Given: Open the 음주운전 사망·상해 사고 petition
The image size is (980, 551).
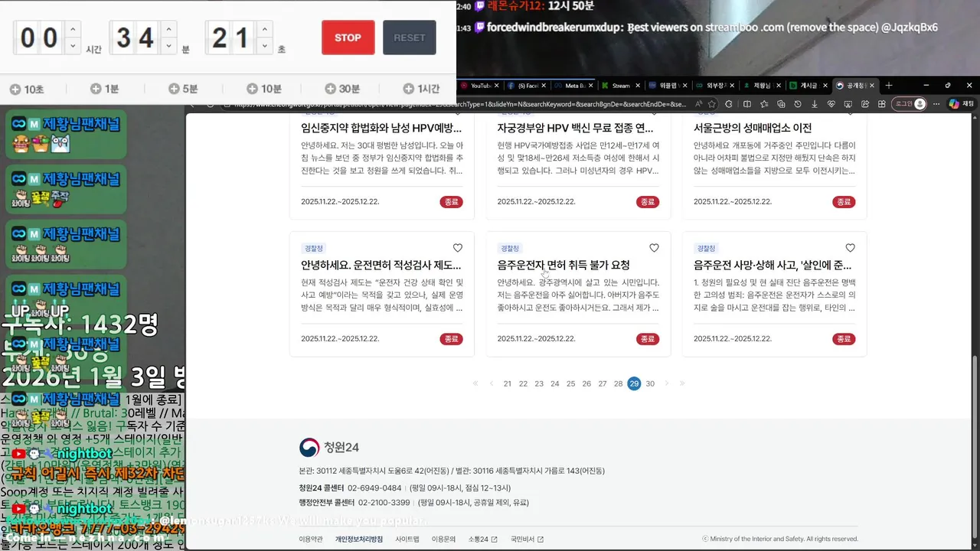Looking at the screenshot, I should [773, 265].
